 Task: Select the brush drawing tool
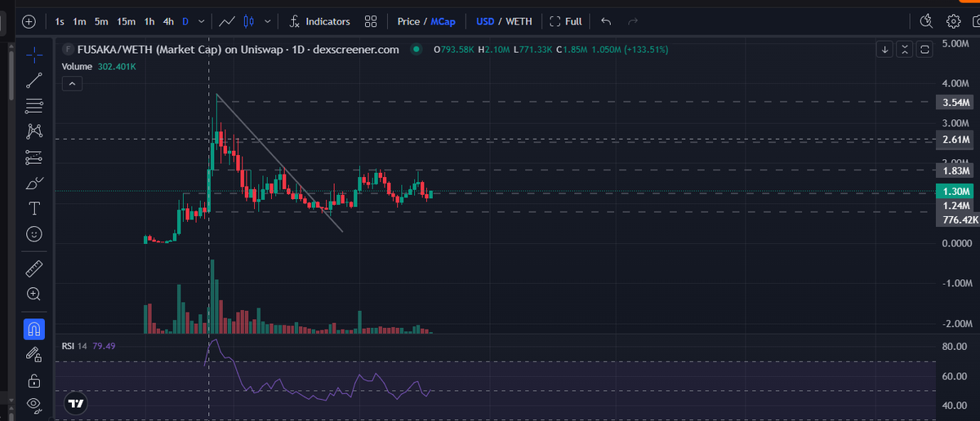point(33,182)
